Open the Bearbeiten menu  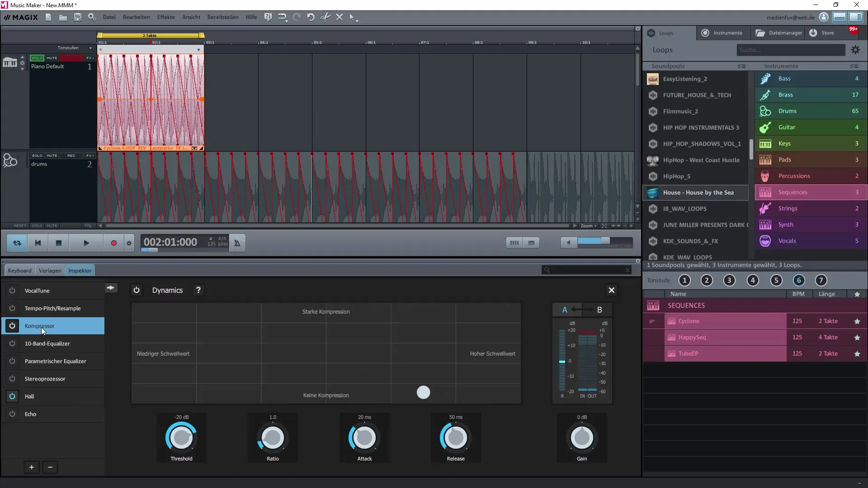tap(136, 17)
